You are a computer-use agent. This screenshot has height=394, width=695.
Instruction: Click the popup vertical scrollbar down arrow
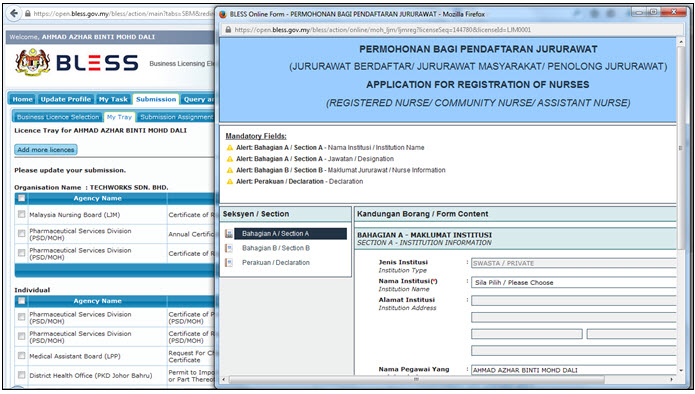click(x=681, y=371)
